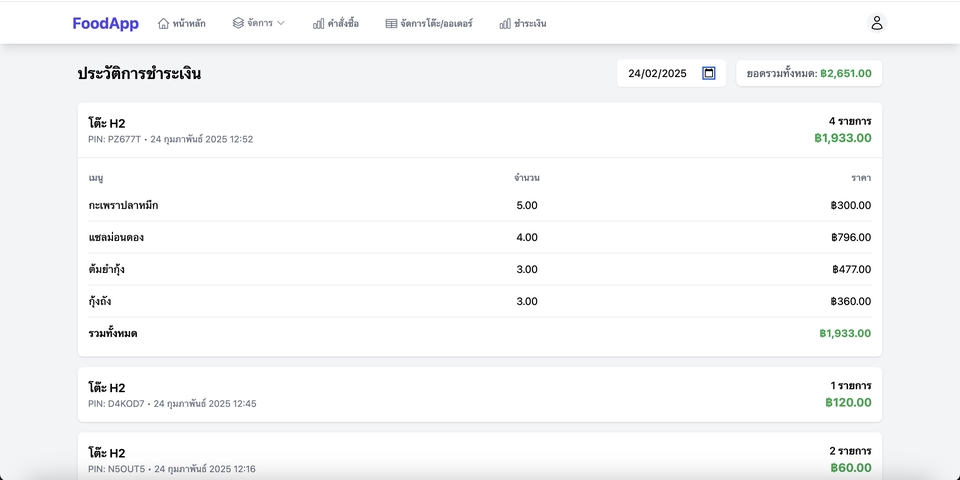
Task: Expand the โต๊ะ H2 card PIN D4KOD7
Action: pyautogui.click(x=480, y=394)
